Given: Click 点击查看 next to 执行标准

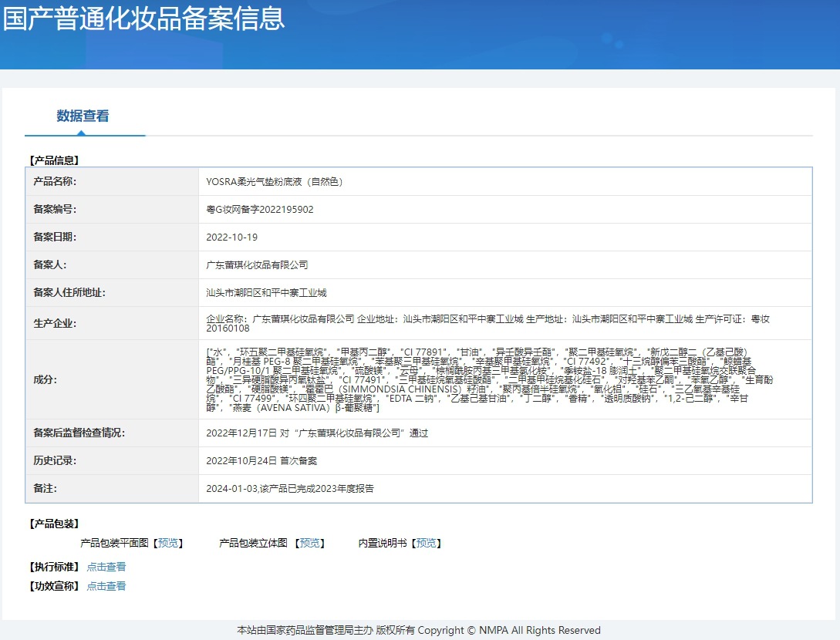Looking at the screenshot, I should tap(106, 567).
